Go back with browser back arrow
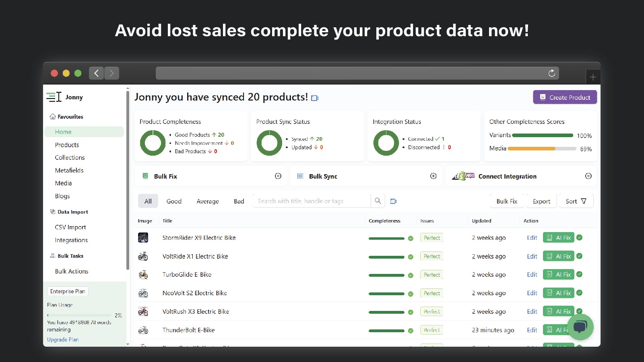This screenshot has width=644, height=362. pyautogui.click(x=96, y=73)
